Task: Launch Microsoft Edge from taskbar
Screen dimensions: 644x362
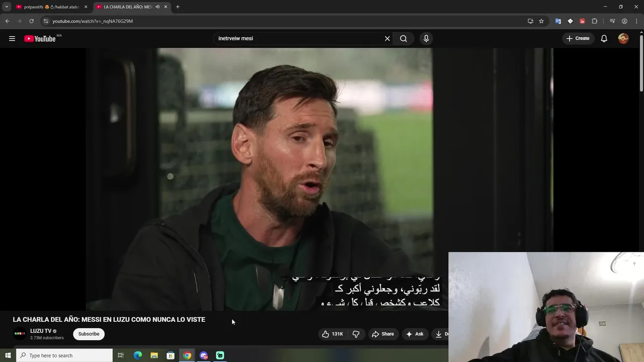Action: click(x=137, y=355)
